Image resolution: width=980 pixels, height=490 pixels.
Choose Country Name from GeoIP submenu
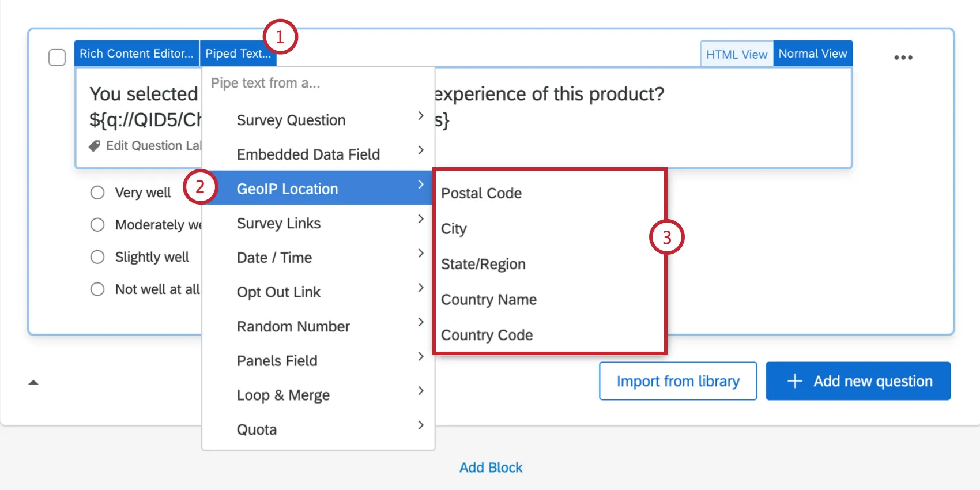(489, 300)
